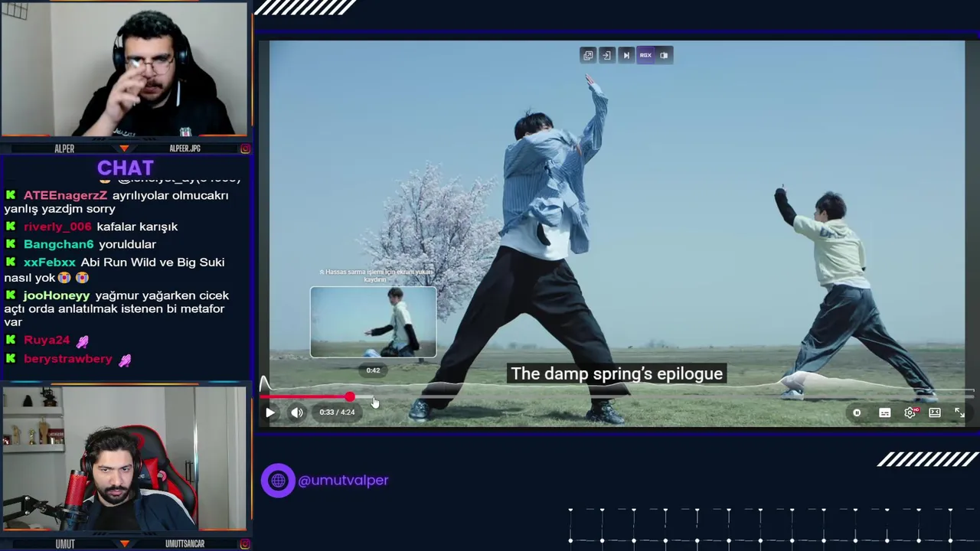
Task: Click UMUT's bottom webcam feed
Action: pos(124,458)
